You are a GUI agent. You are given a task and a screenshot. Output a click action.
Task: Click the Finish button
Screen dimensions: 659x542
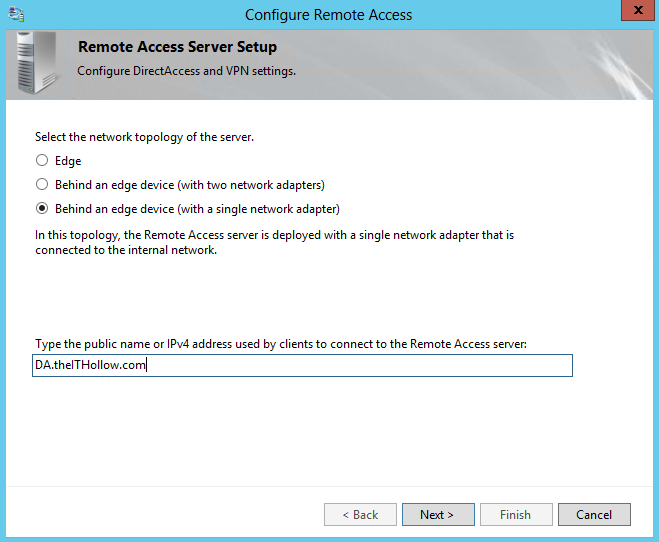pos(515,515)
